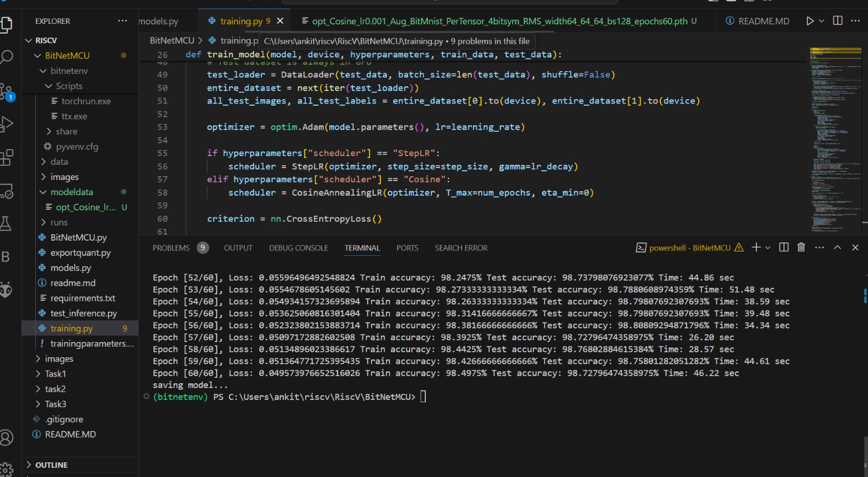Kill the terminal with trash icon
Viewport: 868px width, 477px height.
(x=801, y=248)
